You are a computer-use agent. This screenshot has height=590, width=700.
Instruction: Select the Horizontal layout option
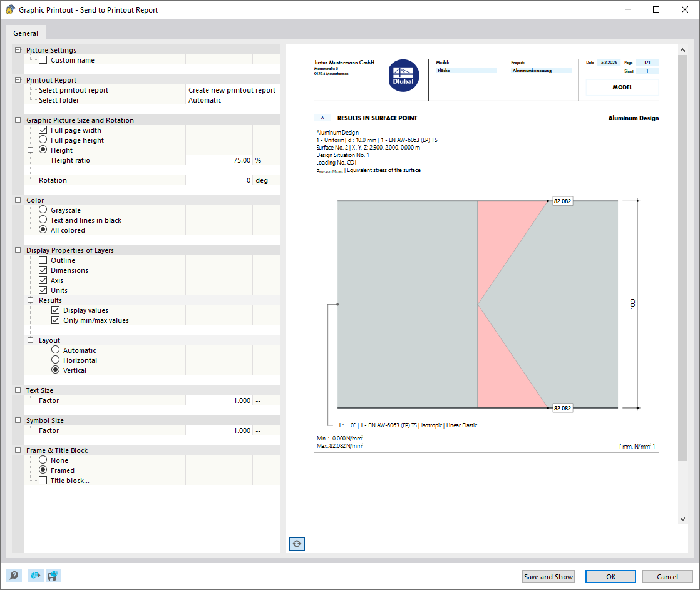(x=56, y=360)
